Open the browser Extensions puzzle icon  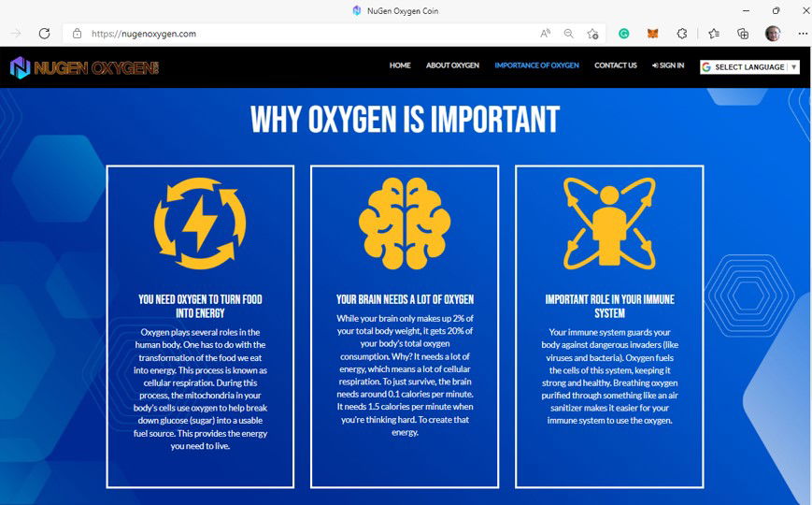tap(682, 34)
